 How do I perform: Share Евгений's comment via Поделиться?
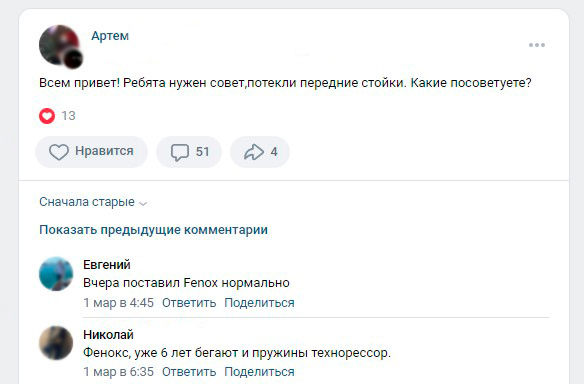tap(259, 302)
